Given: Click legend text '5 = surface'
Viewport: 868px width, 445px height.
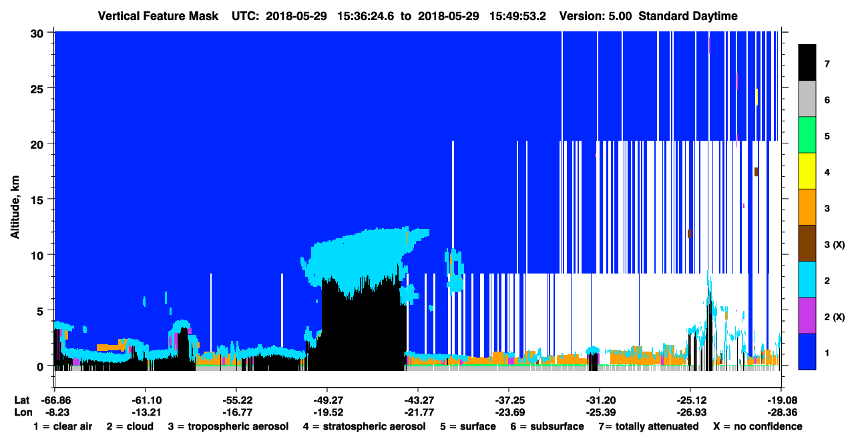Looking at the screenshot, I should click(468, 426).
